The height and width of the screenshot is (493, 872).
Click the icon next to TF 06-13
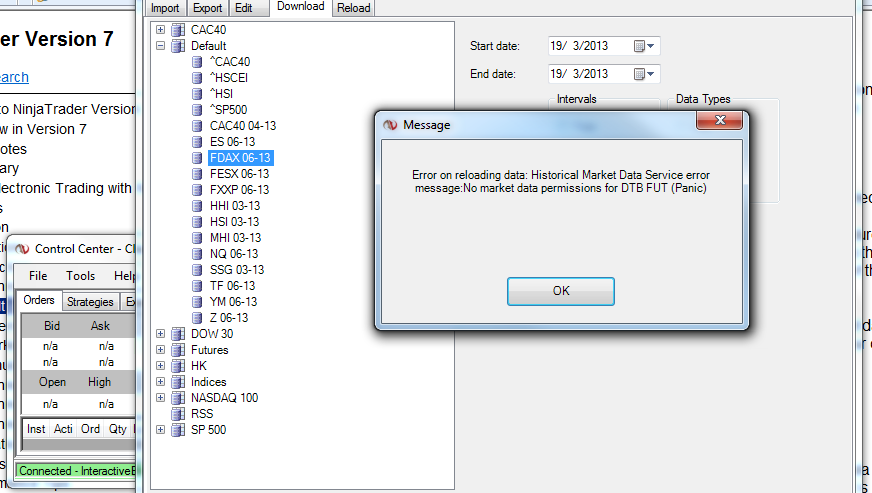[x=197, y=286]
